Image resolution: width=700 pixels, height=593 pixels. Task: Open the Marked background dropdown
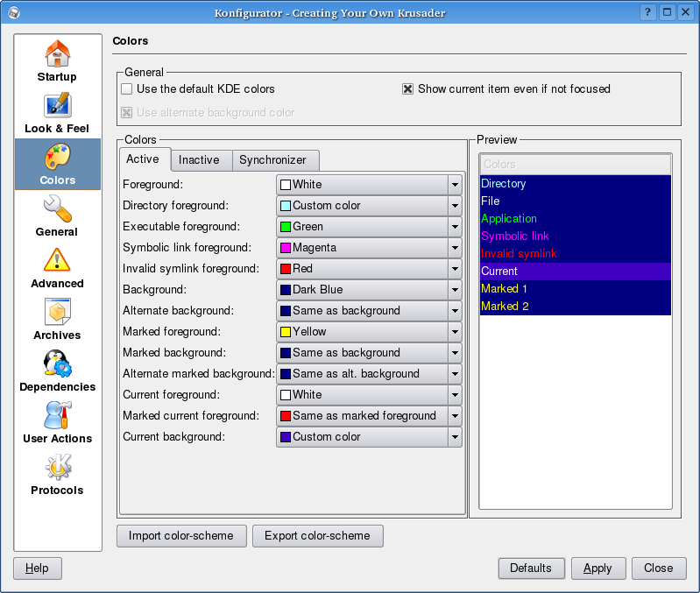click(x=369, y=352)
